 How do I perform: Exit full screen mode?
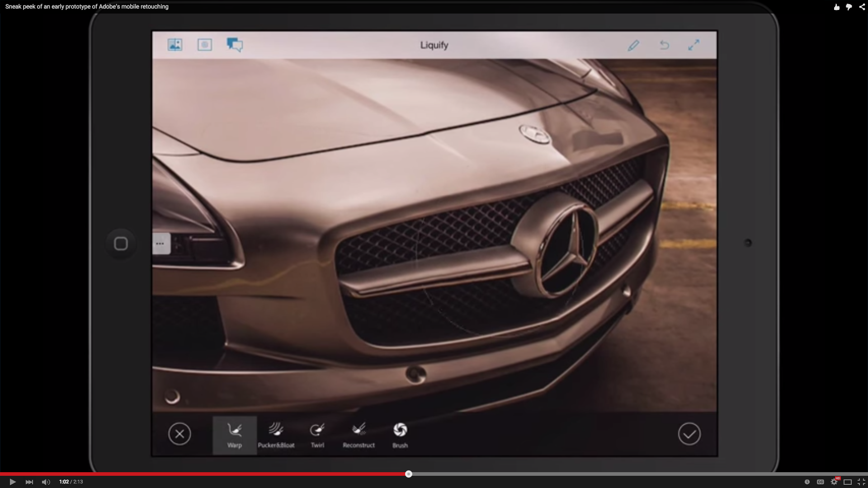pos(861,482)
